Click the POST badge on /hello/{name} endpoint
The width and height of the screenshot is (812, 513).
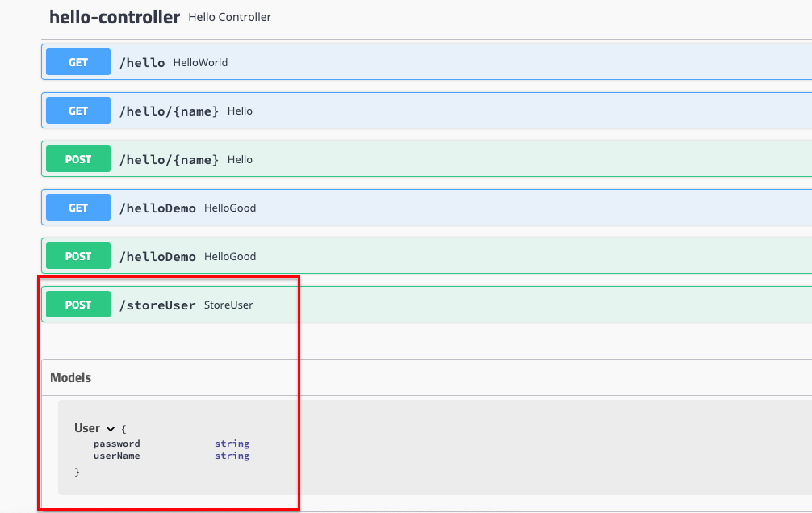(77, 158)
